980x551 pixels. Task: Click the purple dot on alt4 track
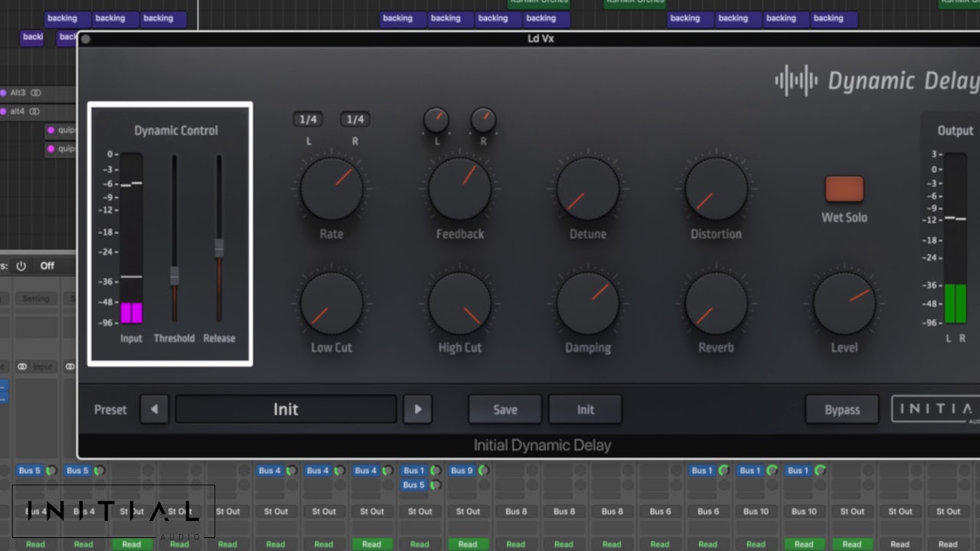(x=4, y=111)
